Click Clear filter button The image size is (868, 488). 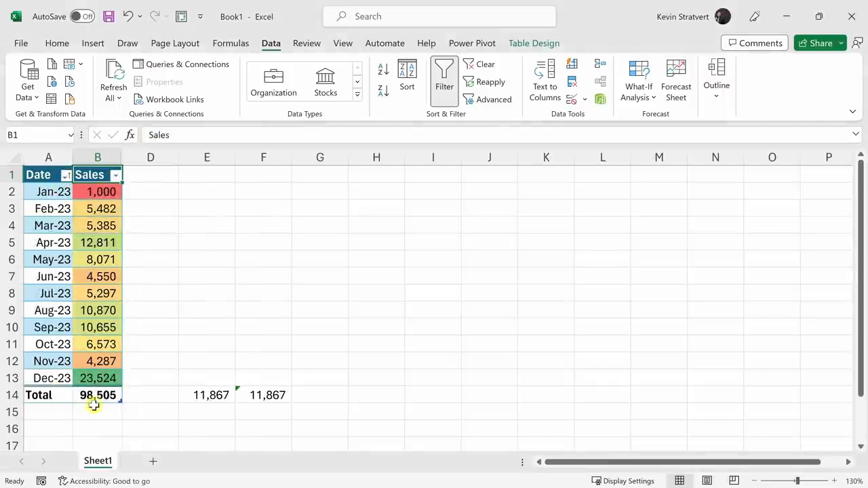click(479, 64)
